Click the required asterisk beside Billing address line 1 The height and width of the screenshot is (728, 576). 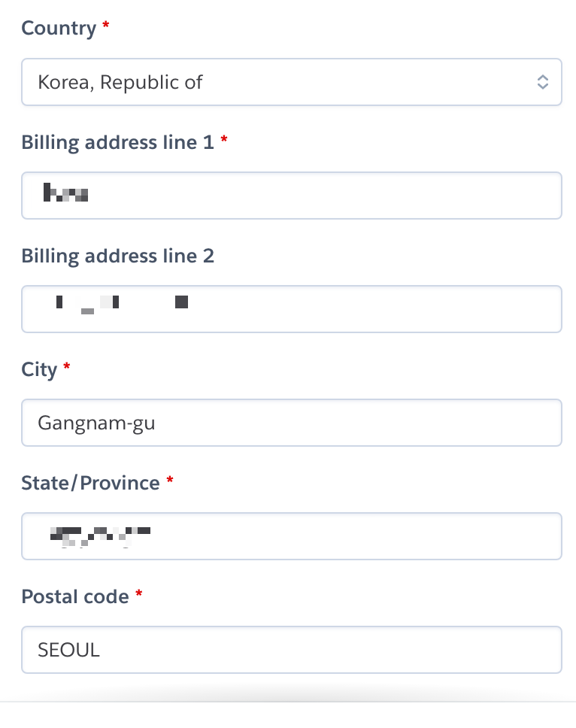[x=224, y=138]
